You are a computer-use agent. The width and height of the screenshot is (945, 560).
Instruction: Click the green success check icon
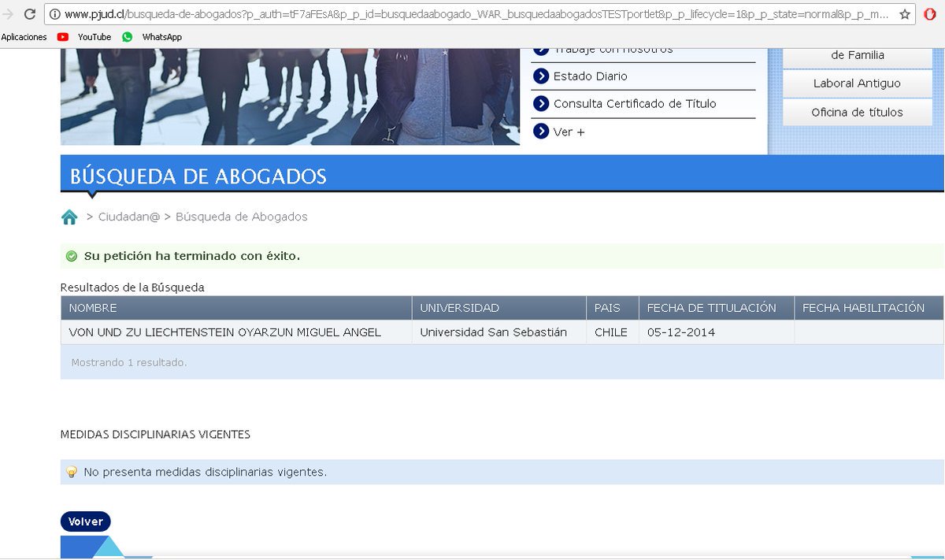[72, 256]
